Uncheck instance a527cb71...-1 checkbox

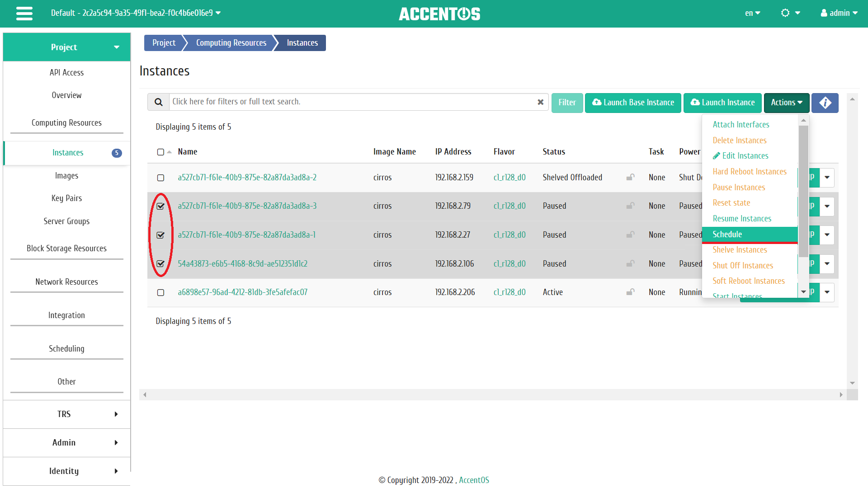click(160, 235)
